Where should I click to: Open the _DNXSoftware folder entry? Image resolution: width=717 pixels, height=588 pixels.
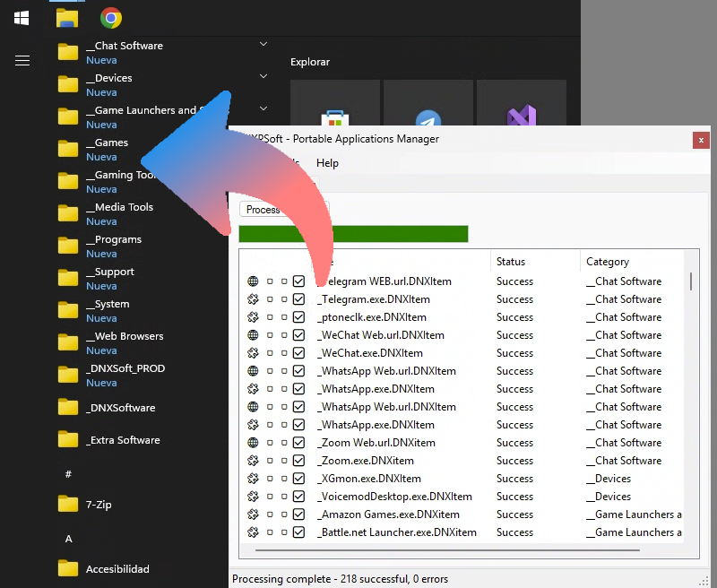click(121, 408)
